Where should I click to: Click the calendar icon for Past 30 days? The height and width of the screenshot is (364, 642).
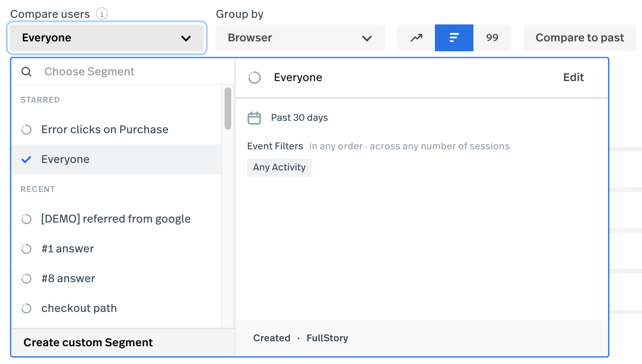[254, 118]
